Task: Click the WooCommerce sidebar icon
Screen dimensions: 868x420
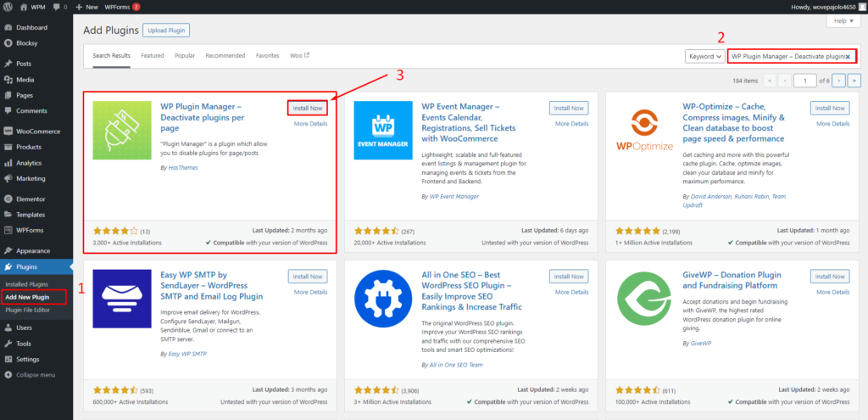Action: (x=8, y=132)
